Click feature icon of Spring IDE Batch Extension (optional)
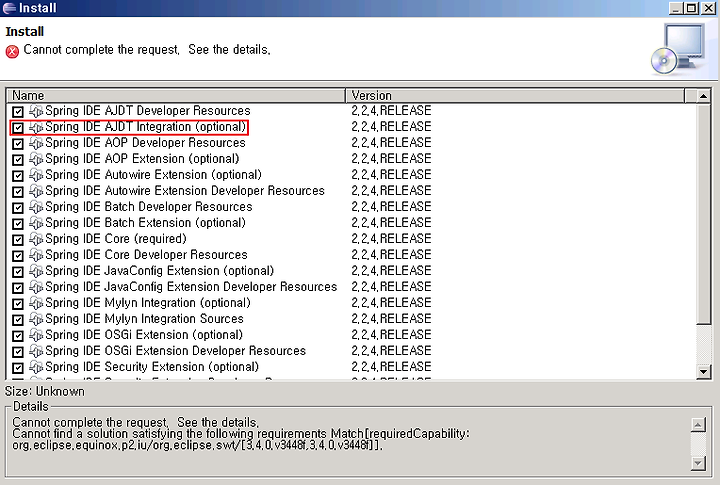 point(36,223)
